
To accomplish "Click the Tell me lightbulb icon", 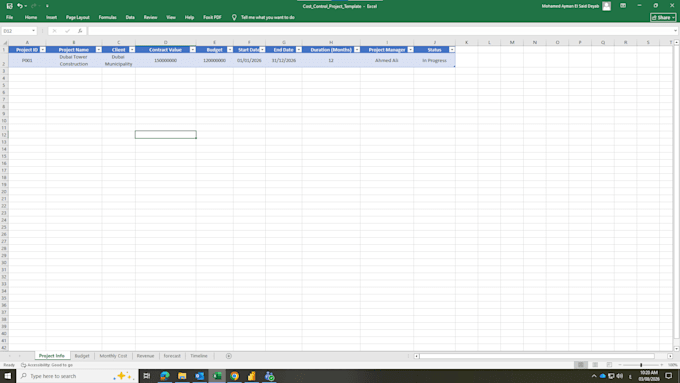I will pyautogui.click(x=234, y=17).
